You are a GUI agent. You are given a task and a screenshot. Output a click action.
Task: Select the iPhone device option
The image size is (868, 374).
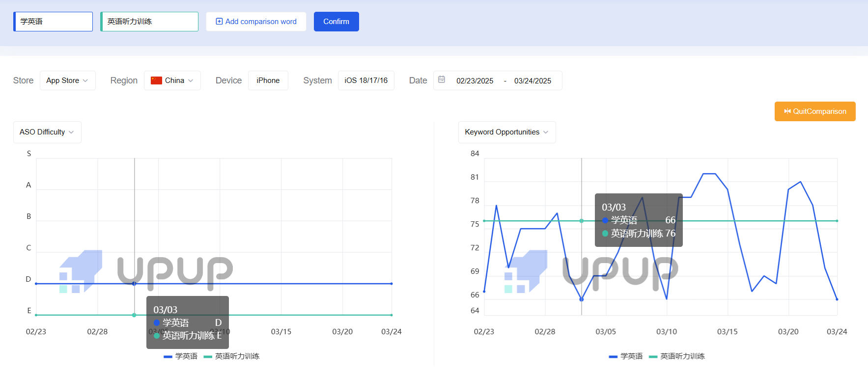tap(268, 80)
